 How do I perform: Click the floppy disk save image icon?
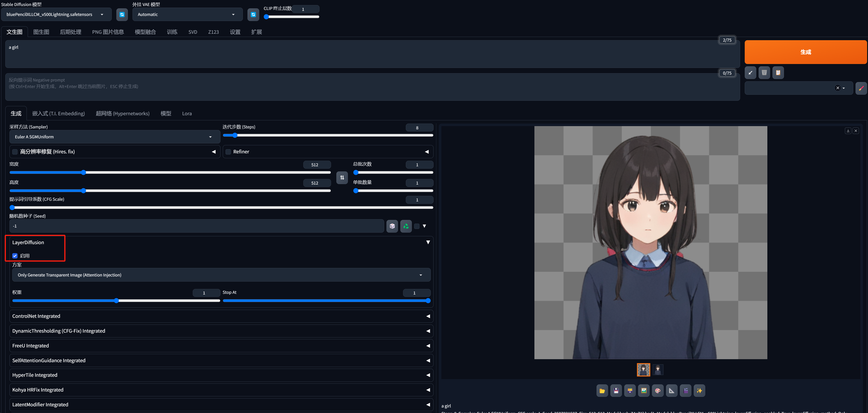point(616,391)
